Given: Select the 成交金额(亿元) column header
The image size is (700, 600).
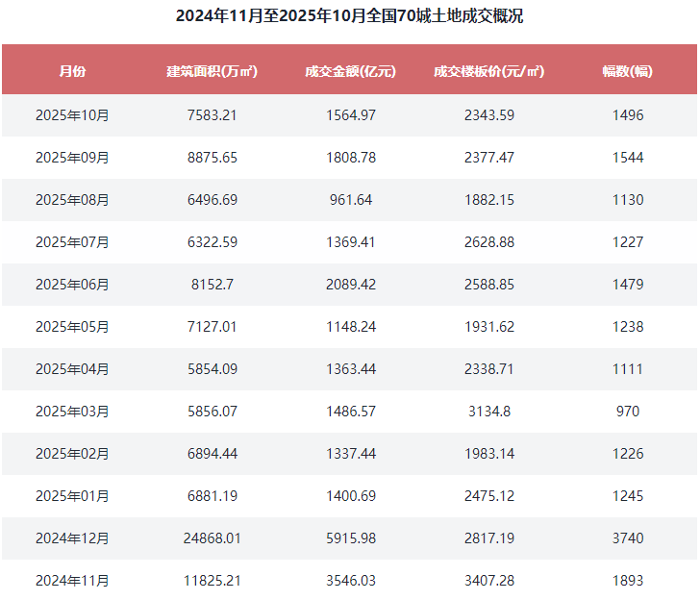Looking at the screenshot, I should tap(350, 71).
